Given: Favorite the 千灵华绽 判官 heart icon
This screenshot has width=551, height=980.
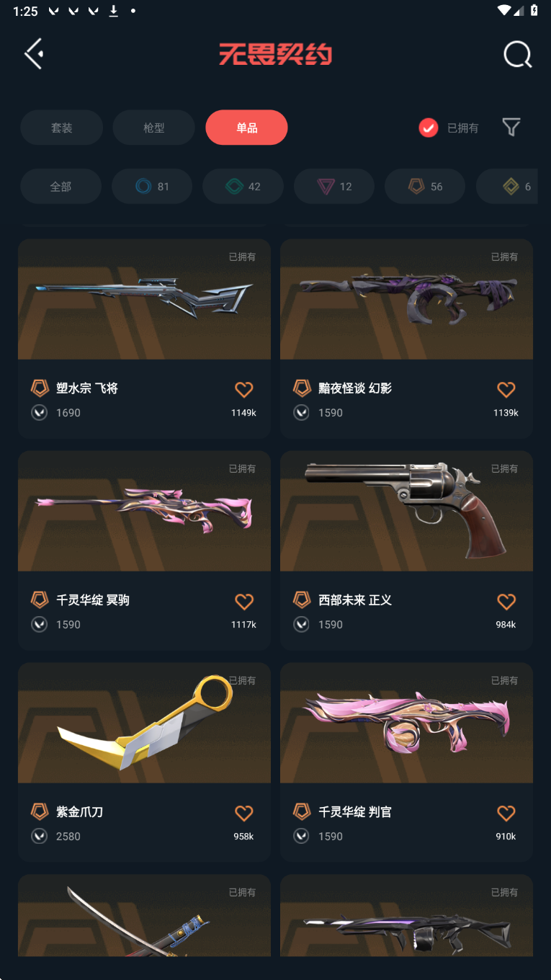Looking at the screenshot, I should tap(506, 814).
